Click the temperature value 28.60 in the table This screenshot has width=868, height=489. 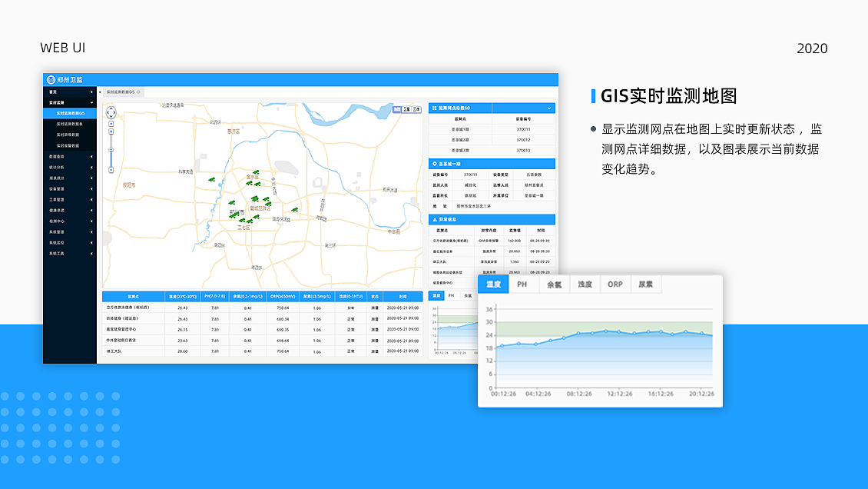point(182,351)
